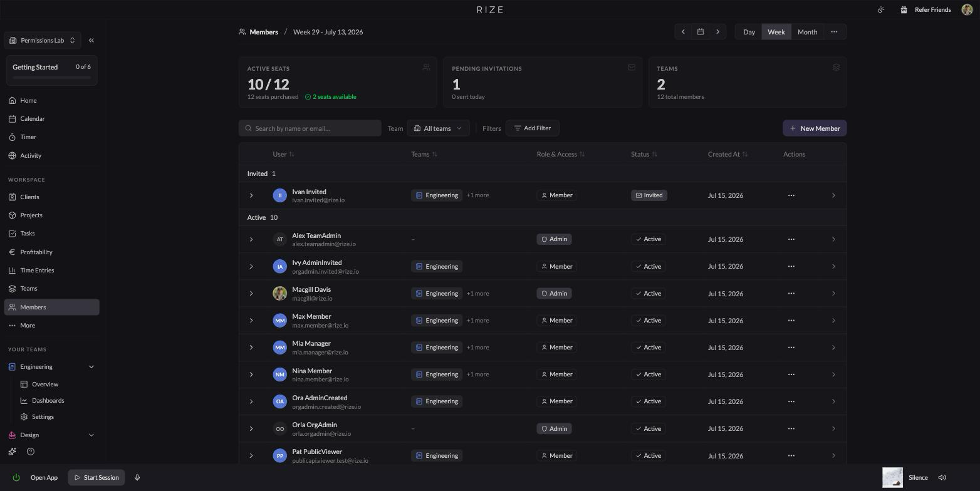
Task: Switch to the Month view
Action: tap(807, 32)
